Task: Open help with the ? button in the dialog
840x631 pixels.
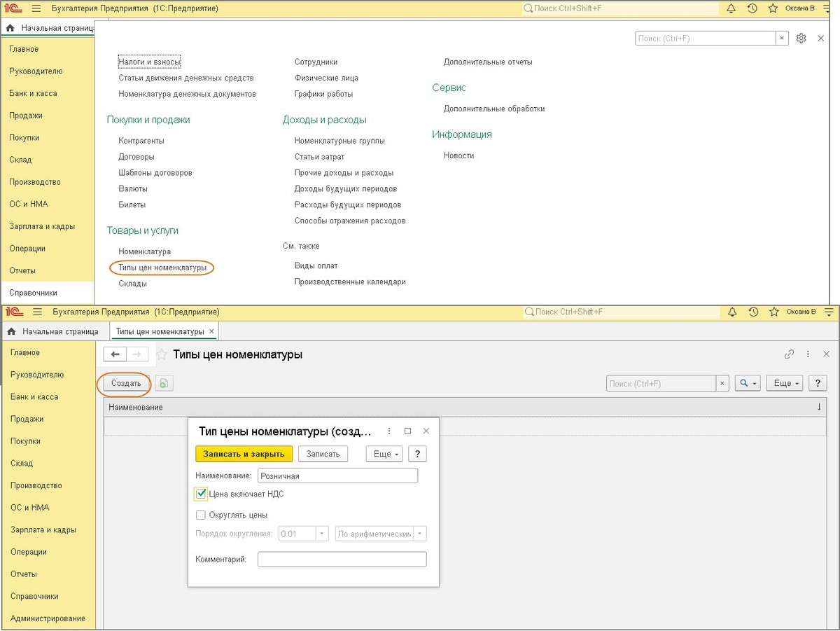Action: [417, 454]
